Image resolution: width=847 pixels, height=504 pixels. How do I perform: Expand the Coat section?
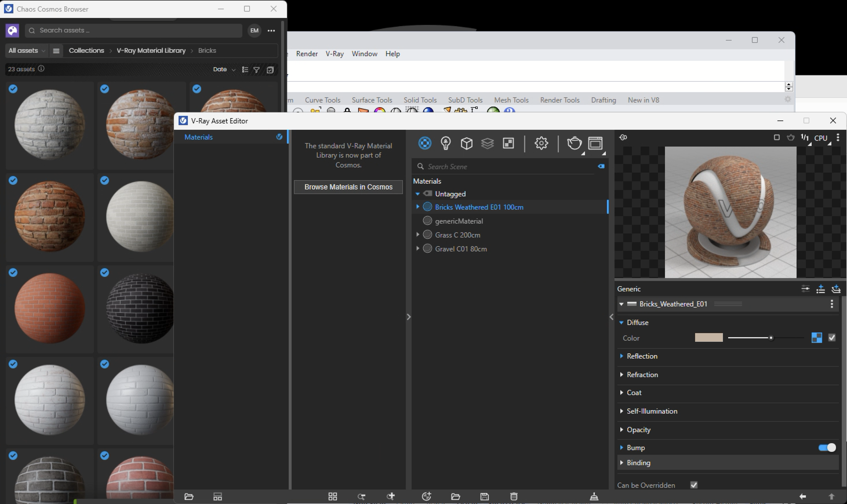(x=621, y=392)
